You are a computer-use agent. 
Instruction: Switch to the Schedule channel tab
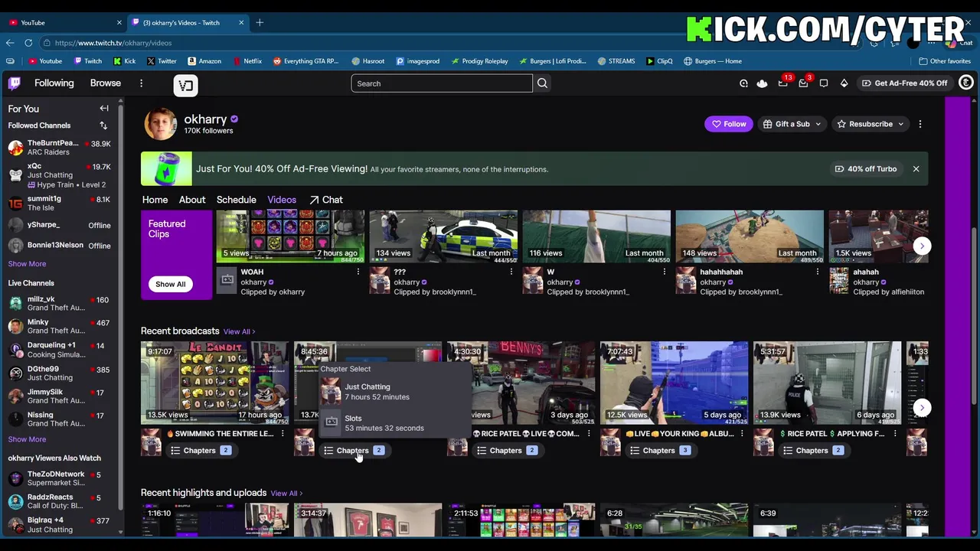point(236,200)
